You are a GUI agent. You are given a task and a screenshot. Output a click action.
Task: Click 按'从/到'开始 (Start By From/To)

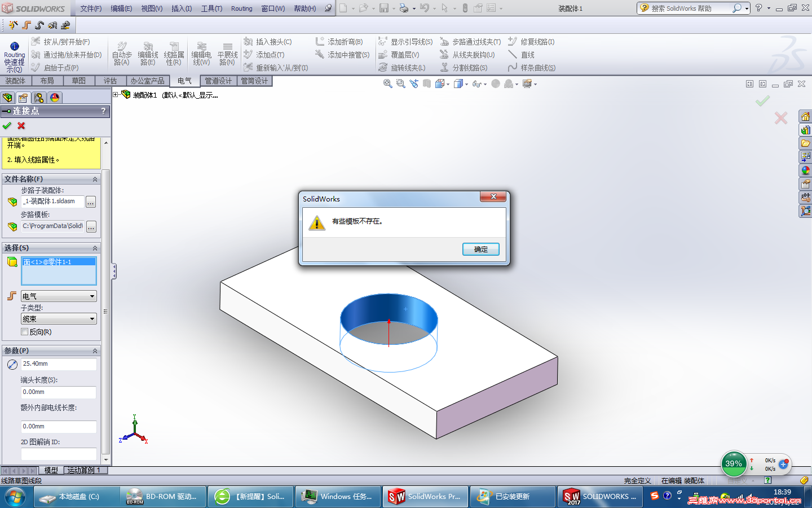pyautogui.click(x=60, y=42)
